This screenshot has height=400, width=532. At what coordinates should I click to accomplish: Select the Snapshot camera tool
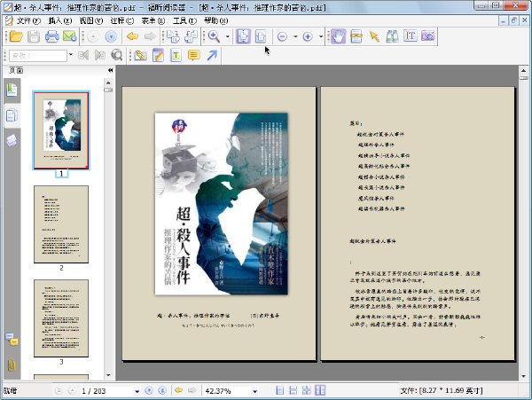tap(428, 36)
